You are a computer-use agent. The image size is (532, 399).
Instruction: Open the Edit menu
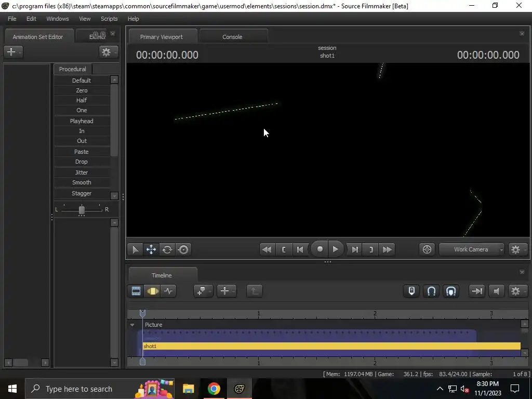[x=31, y=19]
